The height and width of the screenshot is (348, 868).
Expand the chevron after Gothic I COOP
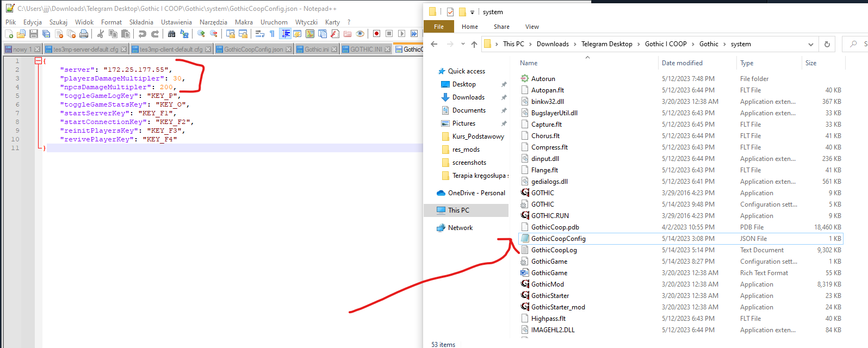pos(693,44)
